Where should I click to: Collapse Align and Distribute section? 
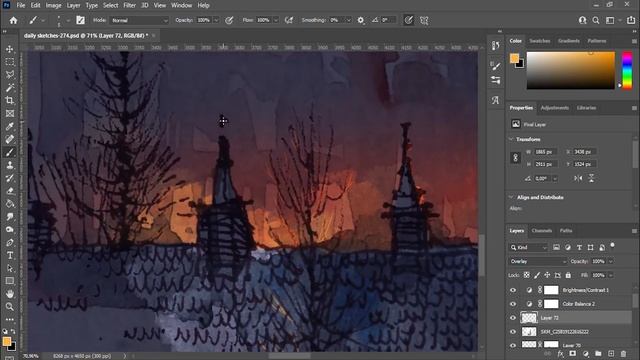coord(511,197)
